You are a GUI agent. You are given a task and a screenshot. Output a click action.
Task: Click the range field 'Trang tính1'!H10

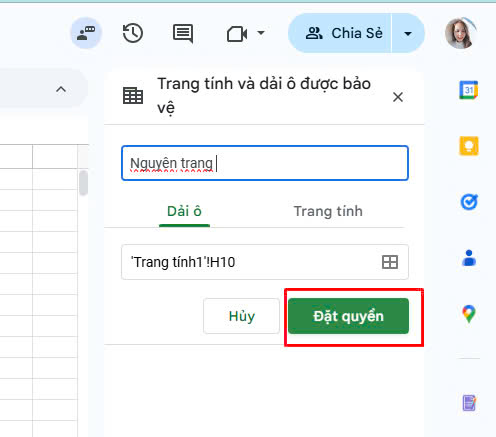[265, 262]
